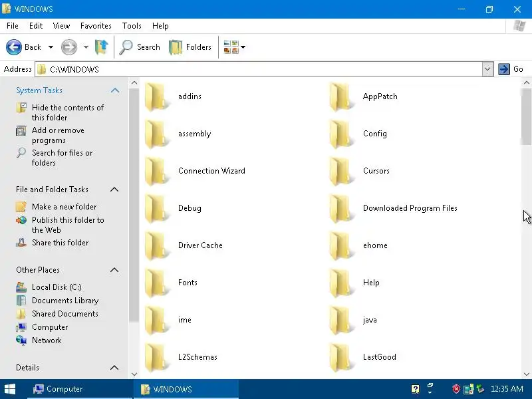Open the Favorites menu
The width and height of the screenshot is (532, 399).
click(x=96, y=26)
